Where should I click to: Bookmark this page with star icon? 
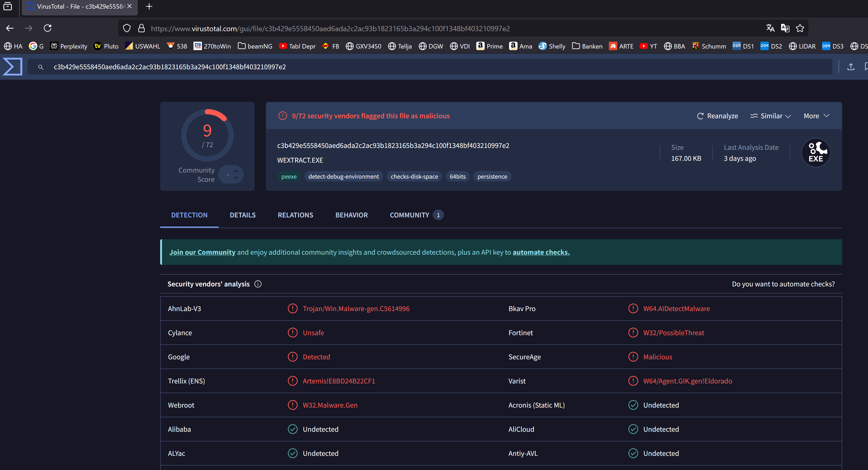point(800,28)
